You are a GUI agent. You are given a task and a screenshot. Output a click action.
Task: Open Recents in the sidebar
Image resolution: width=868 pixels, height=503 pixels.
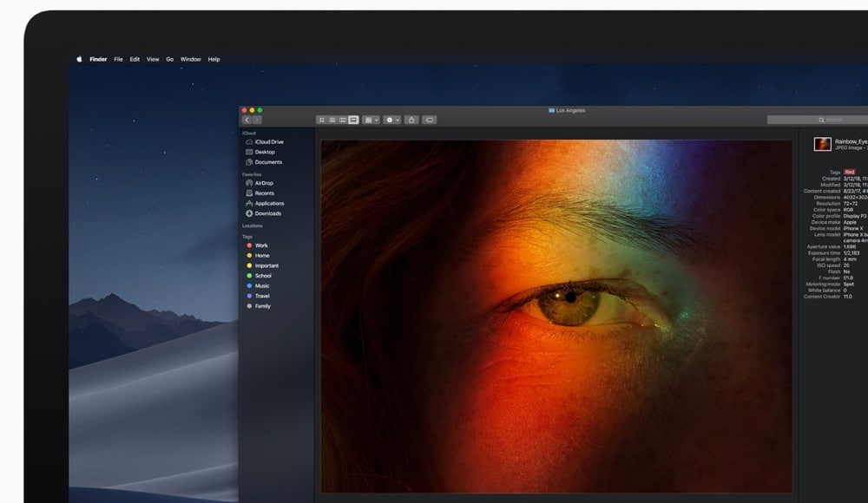(260, 193)
